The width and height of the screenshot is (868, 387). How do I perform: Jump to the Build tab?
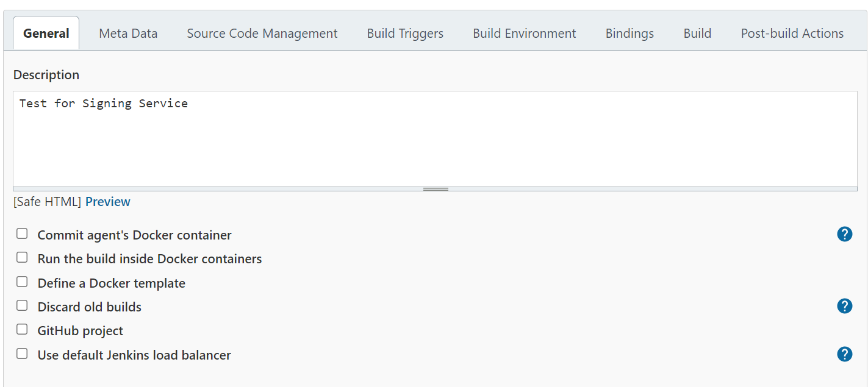[x=697, y=34]
